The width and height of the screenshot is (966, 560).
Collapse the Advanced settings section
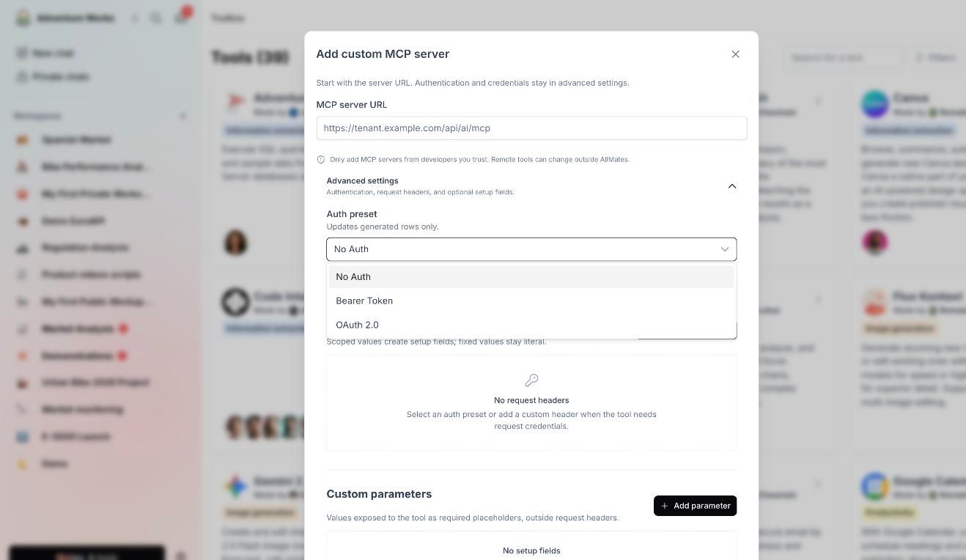coord(731,186)
